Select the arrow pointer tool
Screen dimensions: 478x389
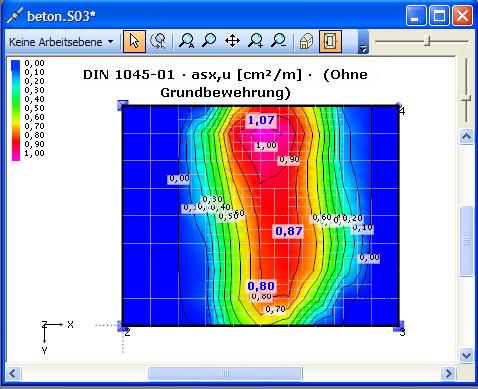pos(134,41)
